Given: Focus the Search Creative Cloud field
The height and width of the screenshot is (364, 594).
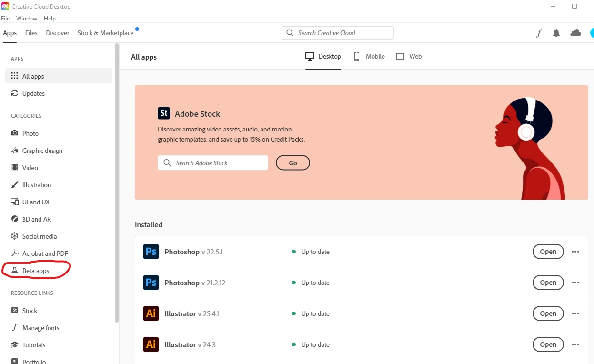Looking at the screenshot, I should [x=337, y=33].
